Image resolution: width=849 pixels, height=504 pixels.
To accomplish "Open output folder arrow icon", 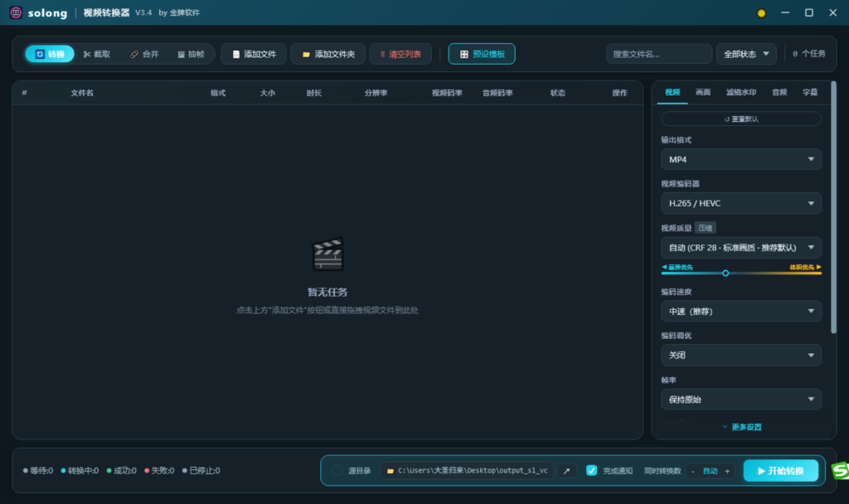I will 566,471.
